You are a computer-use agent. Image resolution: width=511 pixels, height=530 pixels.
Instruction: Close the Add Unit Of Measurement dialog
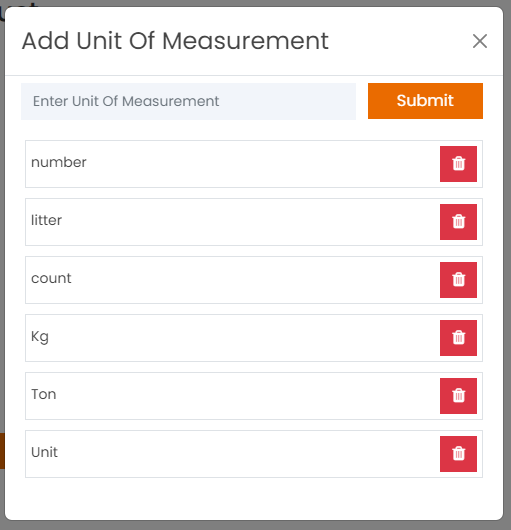480,41
